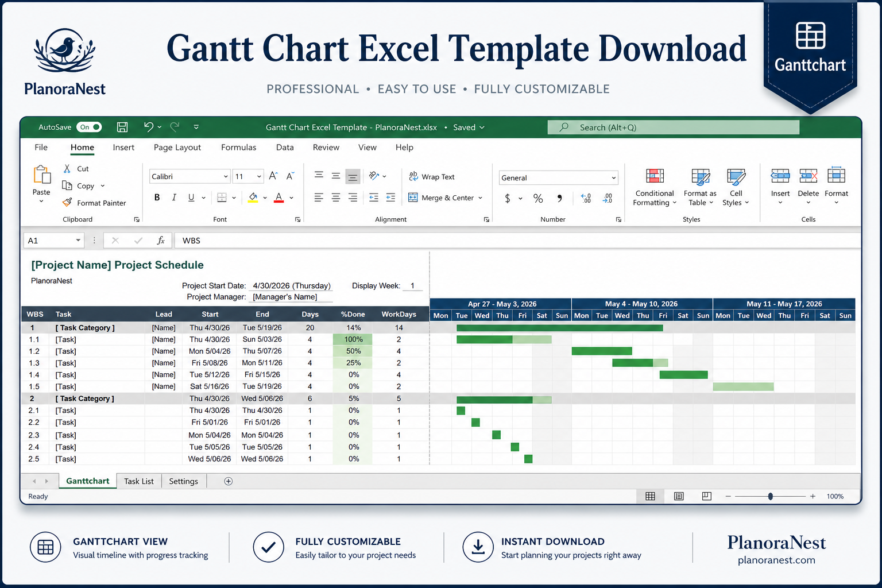Click the Display Week value cell
This screenshot has width=882, height=588.
412,285
